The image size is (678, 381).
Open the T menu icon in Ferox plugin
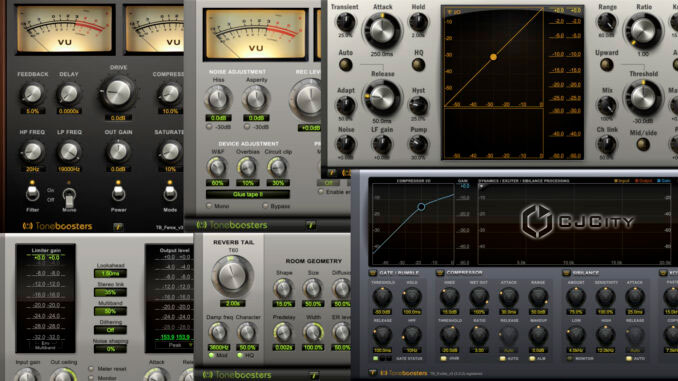118,227
